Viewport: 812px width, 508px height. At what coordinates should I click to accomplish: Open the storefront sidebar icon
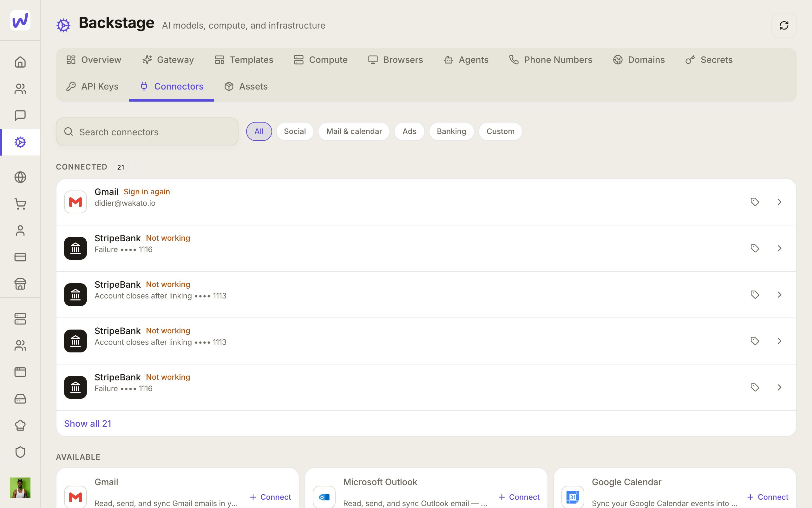coord(20,284)
